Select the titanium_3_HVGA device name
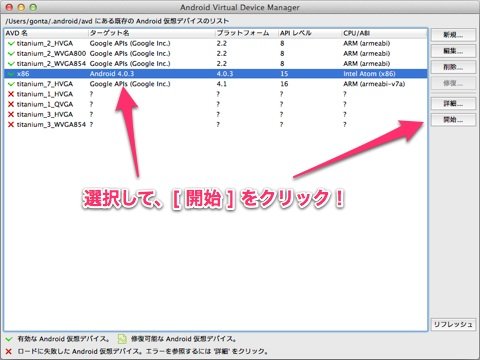 click(45, 115)
